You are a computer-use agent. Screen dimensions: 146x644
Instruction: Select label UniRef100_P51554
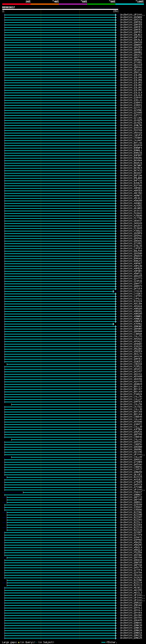131,553
